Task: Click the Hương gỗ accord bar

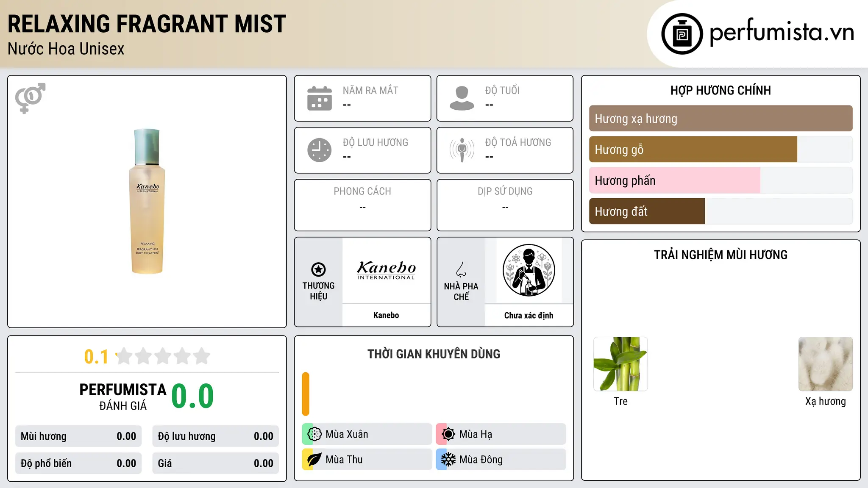Action: (x=721, y=150)
